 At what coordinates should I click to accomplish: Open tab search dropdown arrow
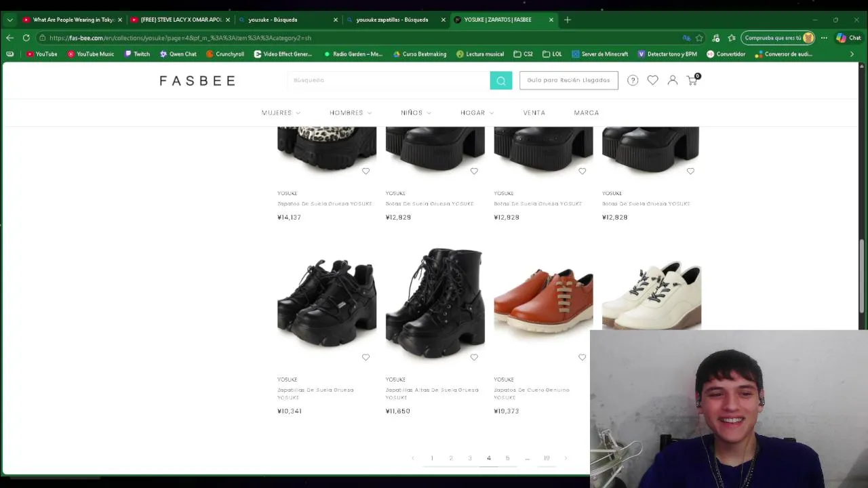(x=9, y=20)
